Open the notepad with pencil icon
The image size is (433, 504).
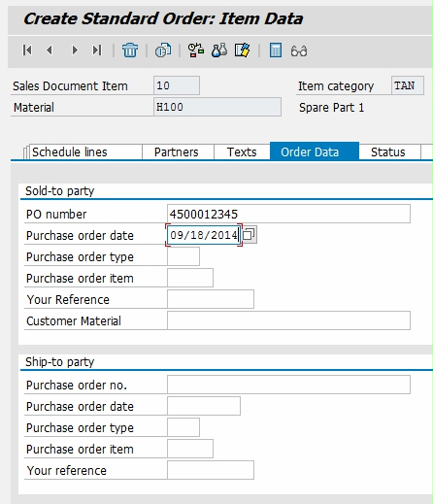pos(243,50)
